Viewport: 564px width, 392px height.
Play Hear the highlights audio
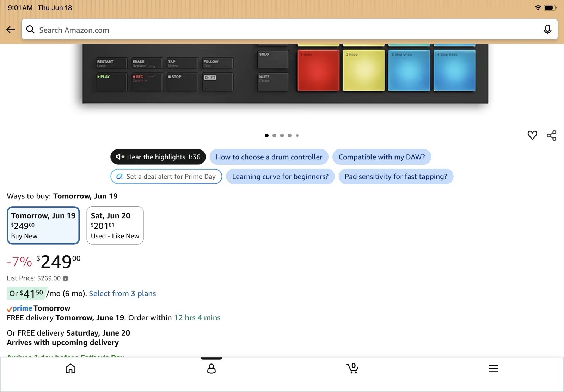pyautogui.click(x=158, y=157)
